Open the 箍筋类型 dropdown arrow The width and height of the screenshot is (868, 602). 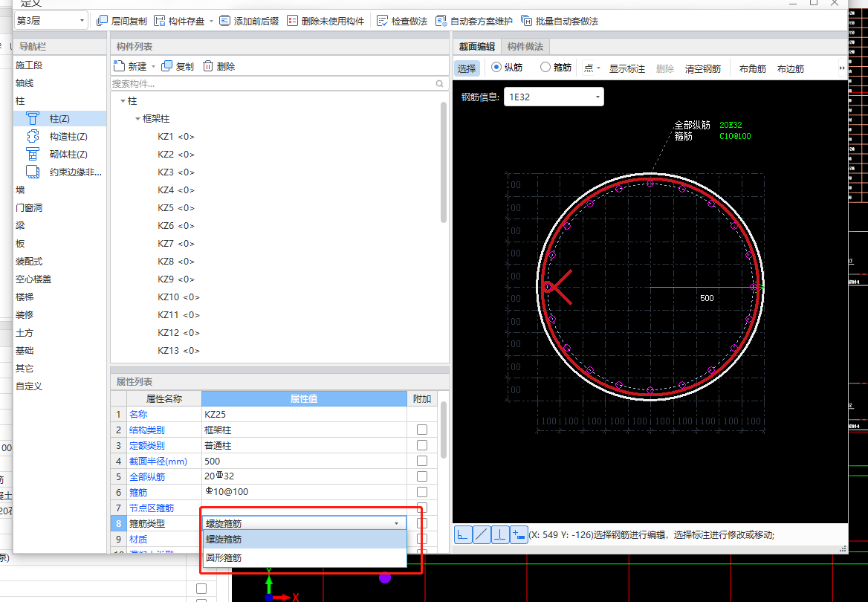(x=396, y=523)
